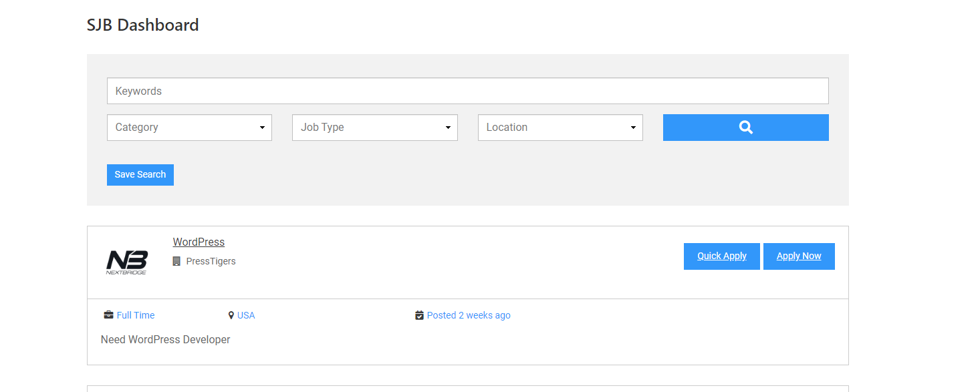Click the Apply Now button
The height and width of the screenshot is (392, 980).
click(x=799, y=256)
